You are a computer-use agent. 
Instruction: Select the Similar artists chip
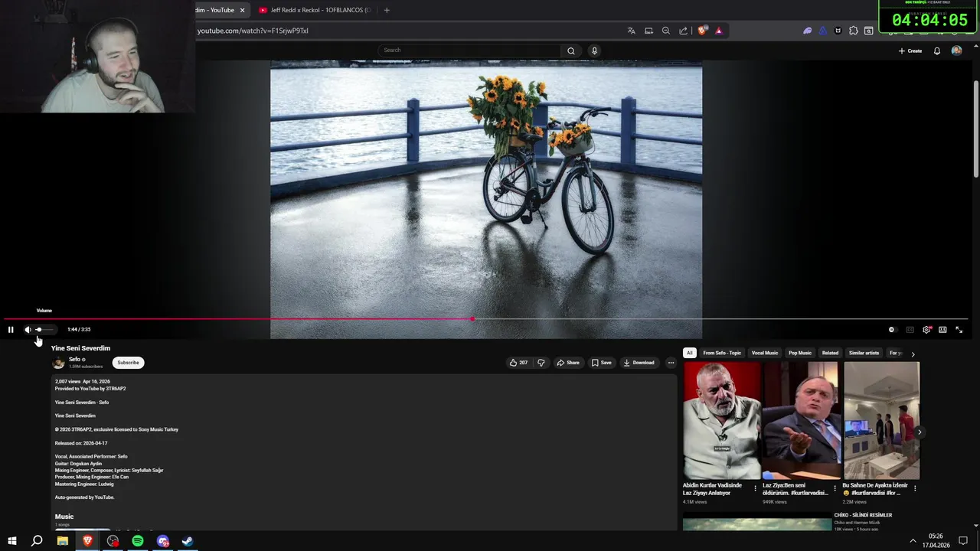[864, 353]
